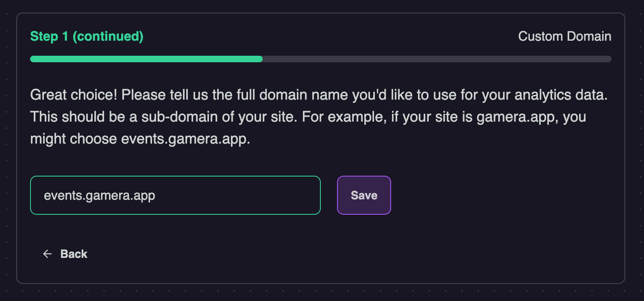Click "events.gamera.app." example in the description paragraph
This screenshot has height=301, width=644.
185,139
